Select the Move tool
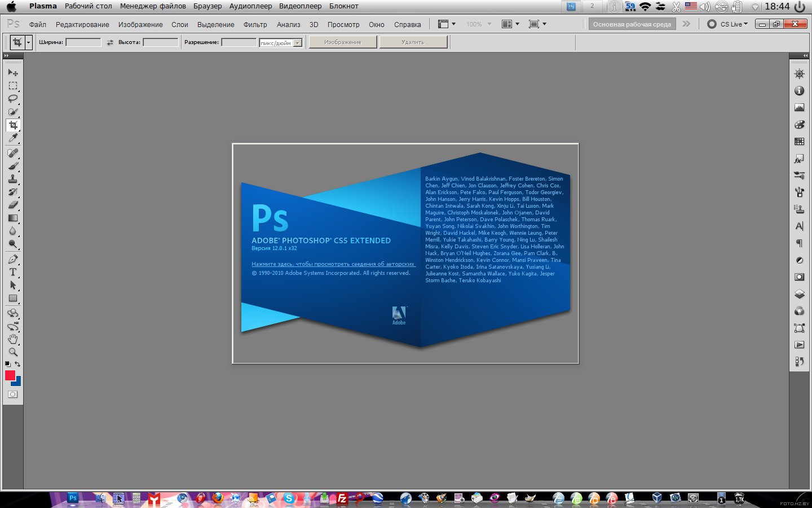This screenshot has height=508, width=812. click(13, 72)
